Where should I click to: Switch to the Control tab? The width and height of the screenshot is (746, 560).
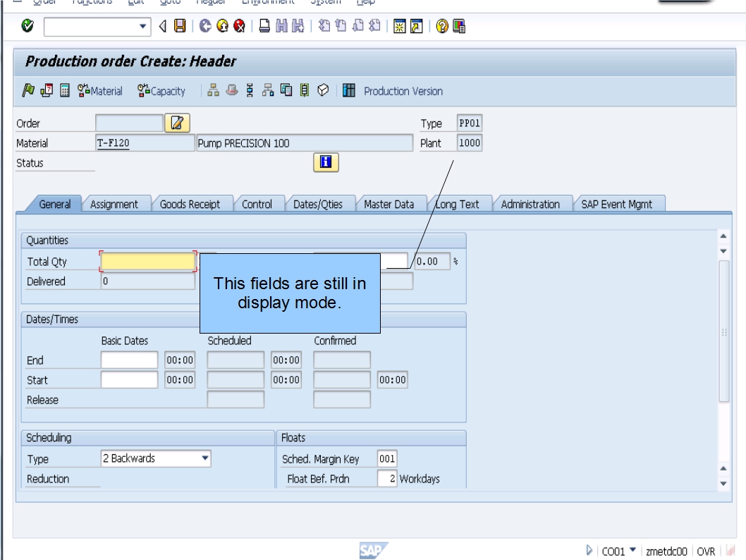pyautogui.click(x=257, y=204)
